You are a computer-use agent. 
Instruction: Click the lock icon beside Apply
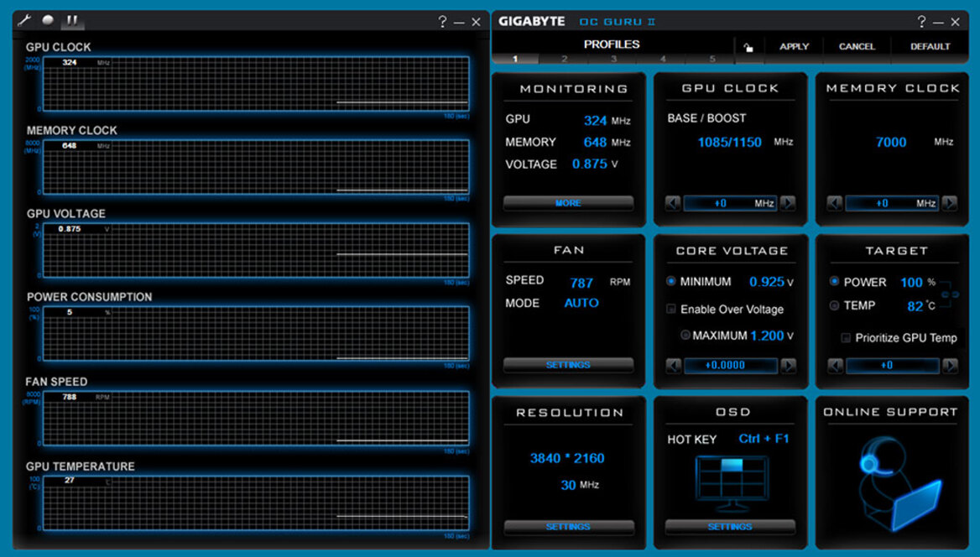pyautogui.click(x=748, y=47)
